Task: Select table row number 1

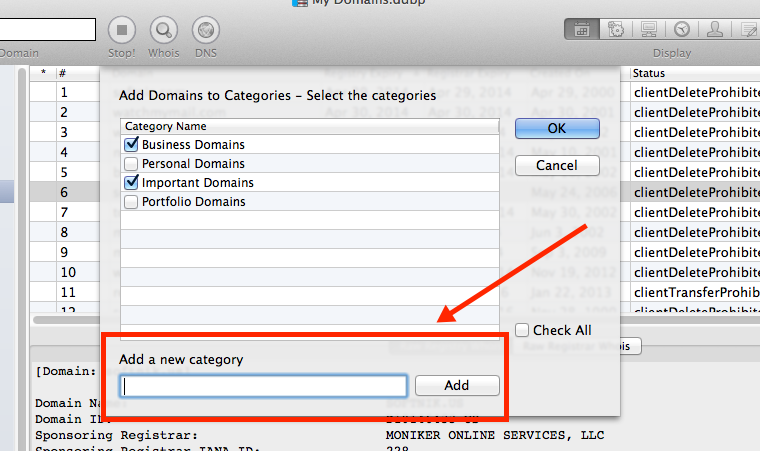Action: point(64,92)
